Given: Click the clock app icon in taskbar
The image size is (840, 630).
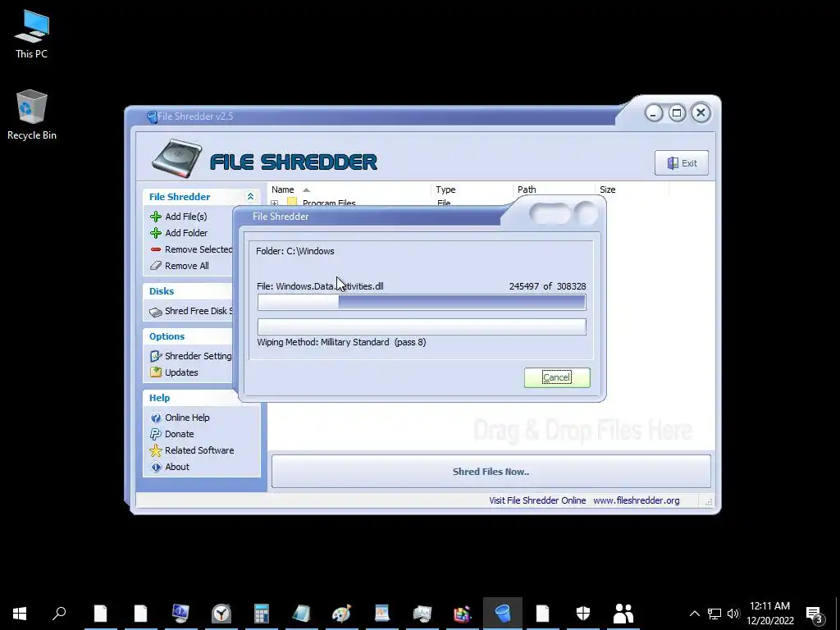Looking at the screenshot, I should coord(221,614).
